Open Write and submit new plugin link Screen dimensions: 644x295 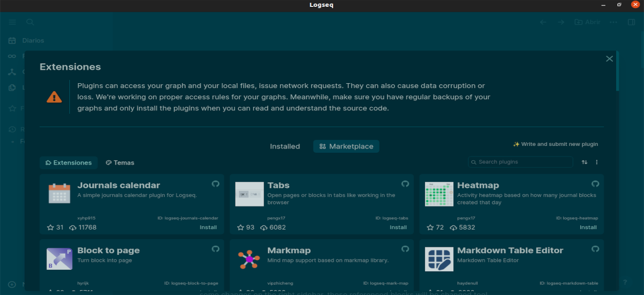tap(555, 144)
